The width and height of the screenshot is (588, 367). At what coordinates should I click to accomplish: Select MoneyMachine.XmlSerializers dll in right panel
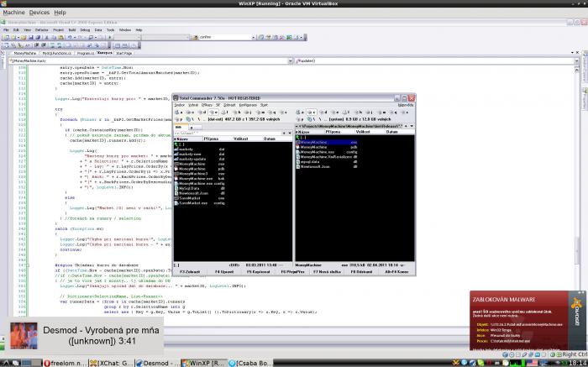pyautogui.click(x=327, y=157)
